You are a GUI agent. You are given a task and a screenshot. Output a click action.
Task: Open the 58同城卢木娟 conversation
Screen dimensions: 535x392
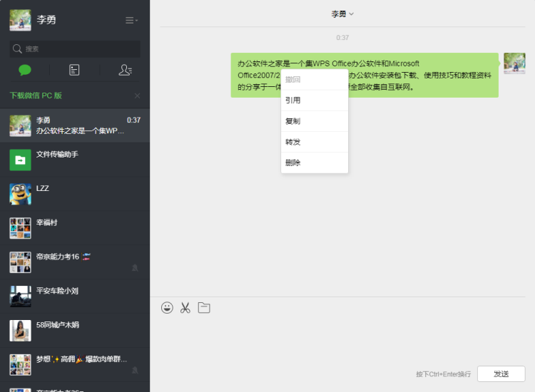coord(75,330)
